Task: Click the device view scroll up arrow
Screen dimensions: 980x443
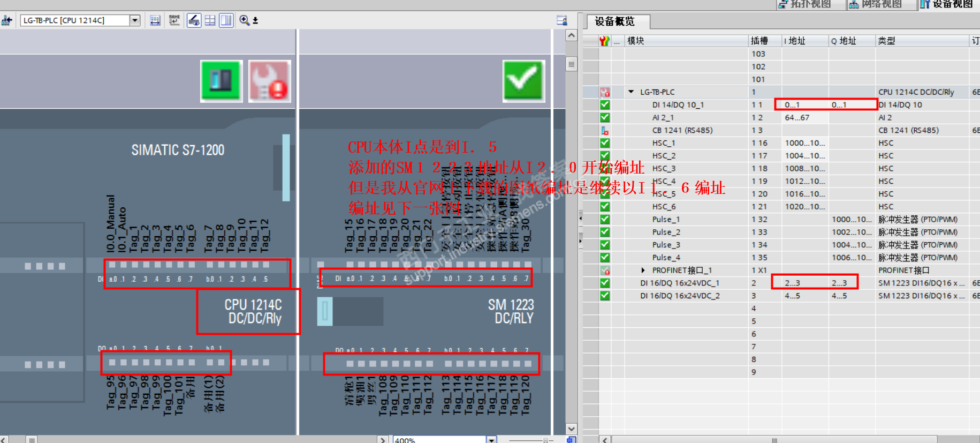Action: (572, 35)
